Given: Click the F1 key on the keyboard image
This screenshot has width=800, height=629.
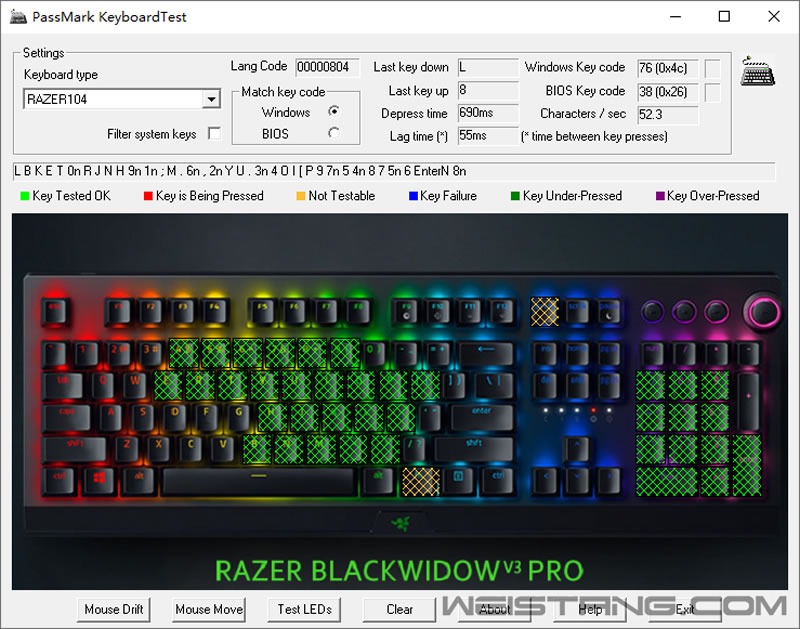Looking at the screenshot, I should click(x=118, y=311).
